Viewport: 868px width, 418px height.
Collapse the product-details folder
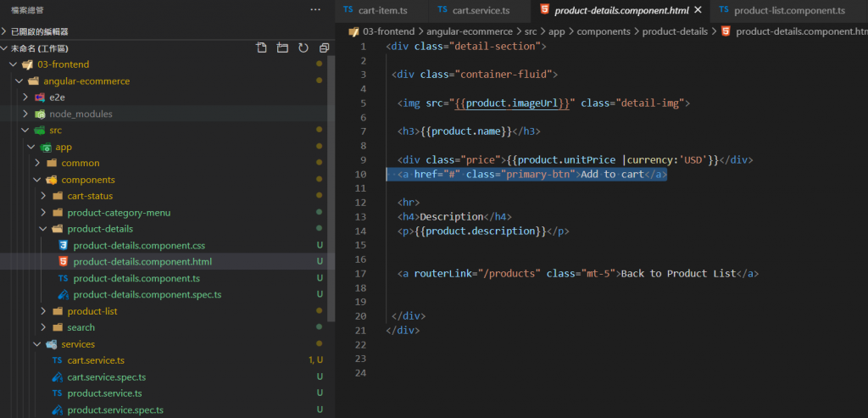coord(44,229)
